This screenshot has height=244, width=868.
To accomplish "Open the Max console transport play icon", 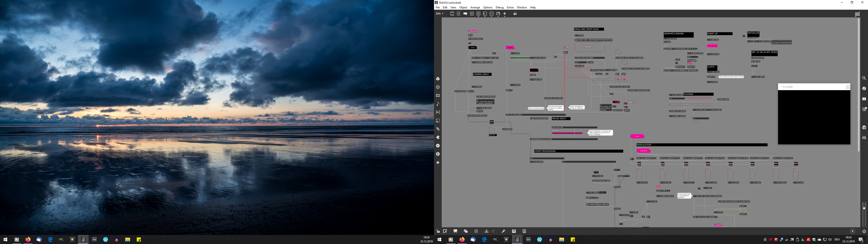I will pyautogui.click(x=852, y=231).
